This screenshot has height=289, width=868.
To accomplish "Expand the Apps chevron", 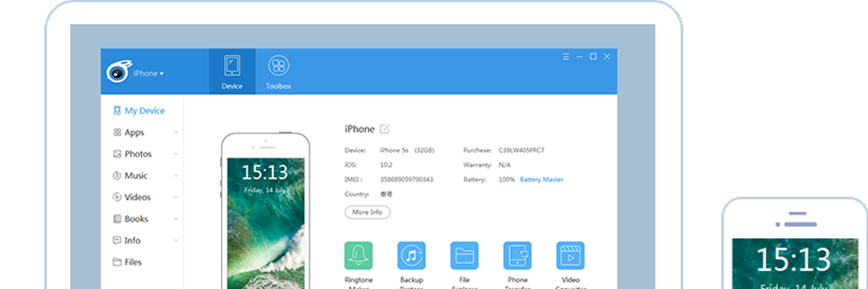I will click(176, 132).
